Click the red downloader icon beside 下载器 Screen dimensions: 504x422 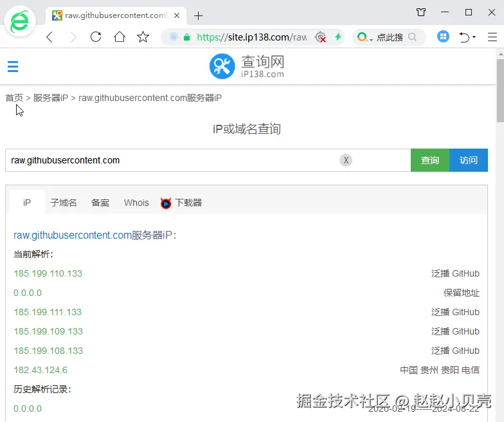[166, 203]
